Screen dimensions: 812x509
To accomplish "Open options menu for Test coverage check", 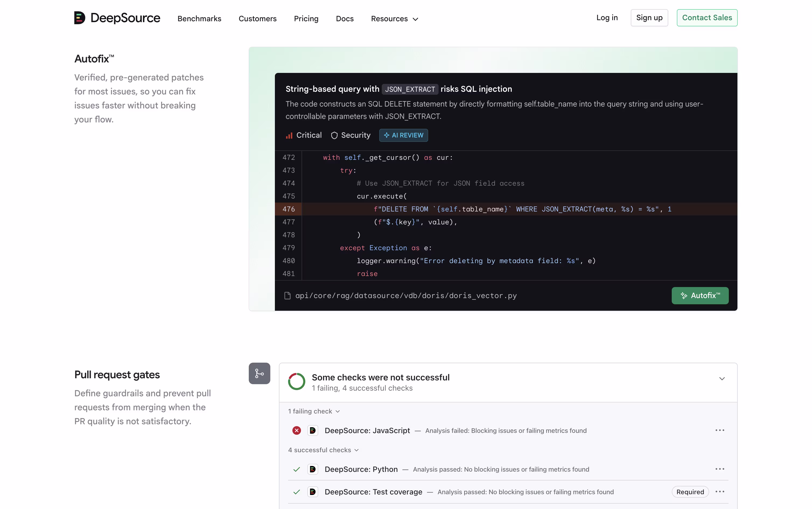I will [719, 491].
